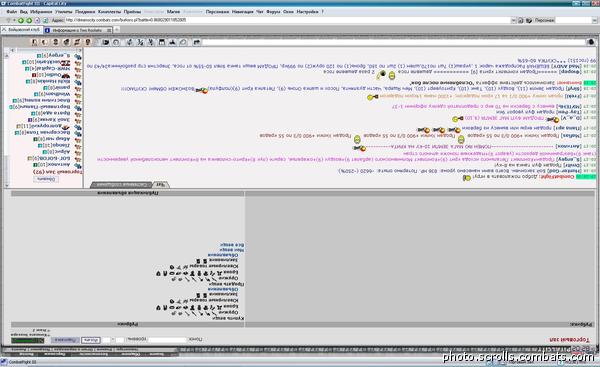
Task: Open a new tab with plus button
Action: click(x=117, y=29)
